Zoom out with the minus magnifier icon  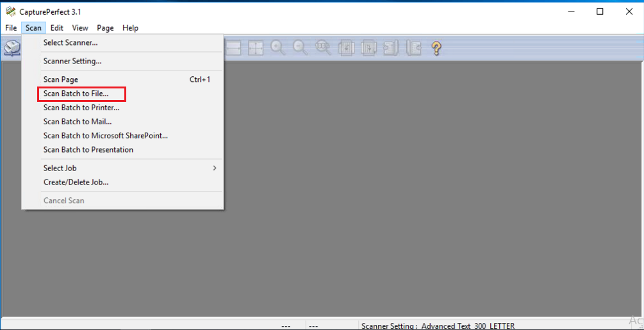(301, 48)
